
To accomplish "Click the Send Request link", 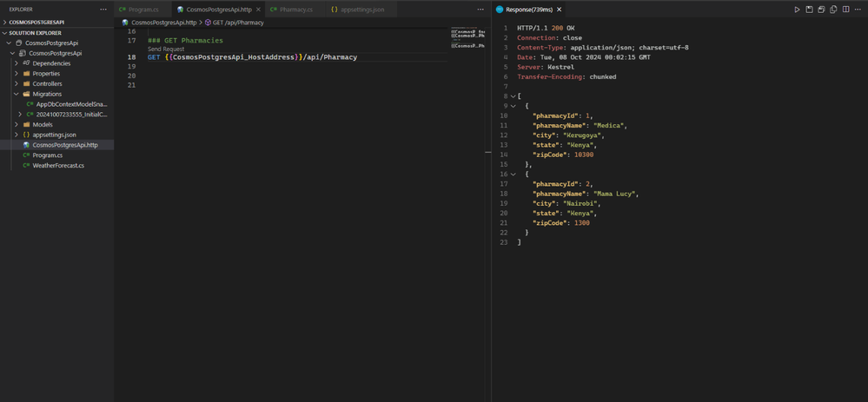I will pyautogui.click(x=166, y=49).
